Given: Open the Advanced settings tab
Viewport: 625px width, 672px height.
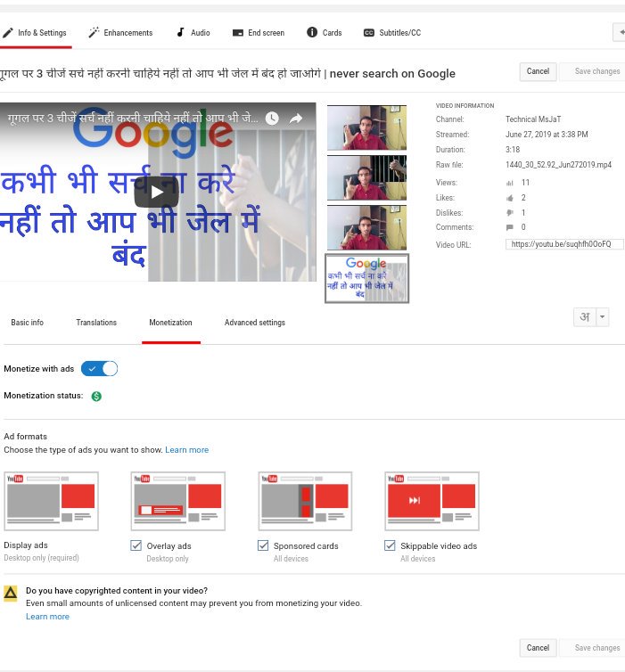Looking at the screenshot, I should point(255,323).
